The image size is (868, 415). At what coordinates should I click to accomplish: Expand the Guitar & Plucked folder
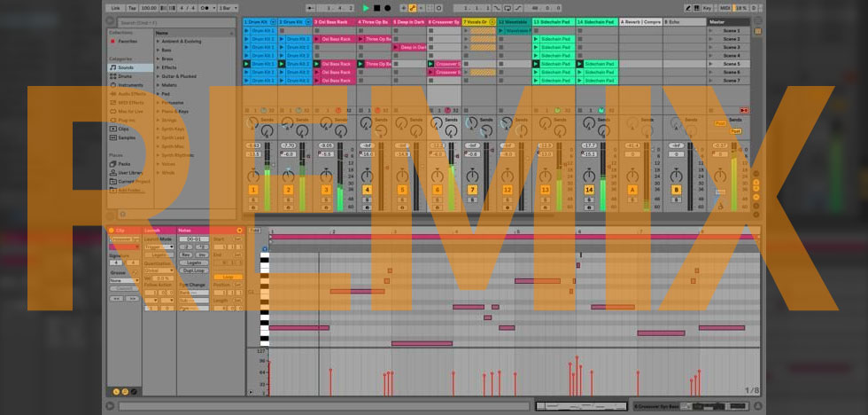tap(158, 76)
